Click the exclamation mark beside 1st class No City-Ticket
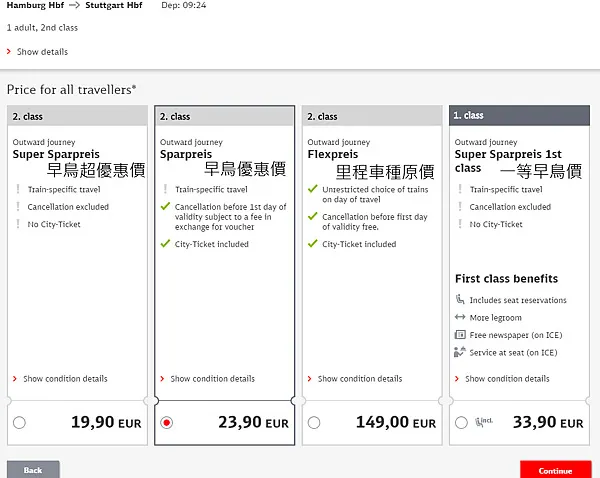This screenshot has width=600, height=478. click(x=460, y=224)
